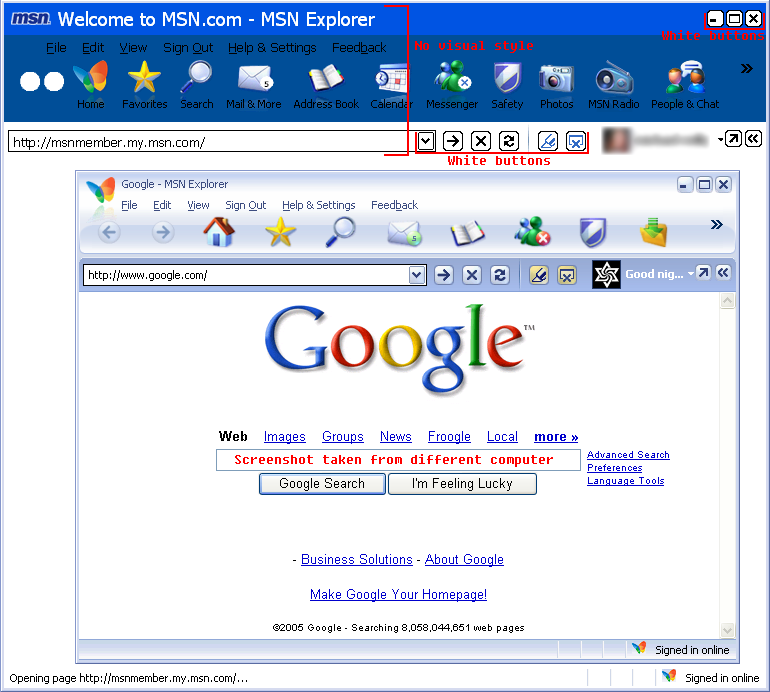Refresh page in outer window address row
The width and height of the screenshot is (770, 692).
pyautogui.click(x=509, y=141)
